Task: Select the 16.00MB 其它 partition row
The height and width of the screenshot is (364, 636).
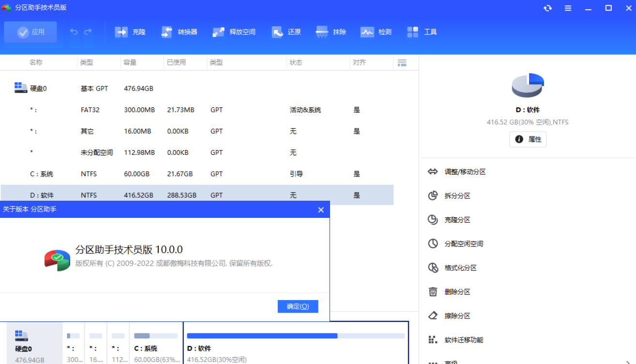Action: coord(197,131)
